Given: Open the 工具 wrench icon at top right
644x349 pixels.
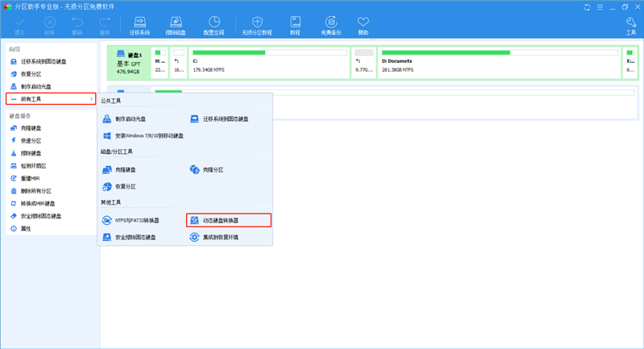Looking at the screenshot, I should [631, 26].
